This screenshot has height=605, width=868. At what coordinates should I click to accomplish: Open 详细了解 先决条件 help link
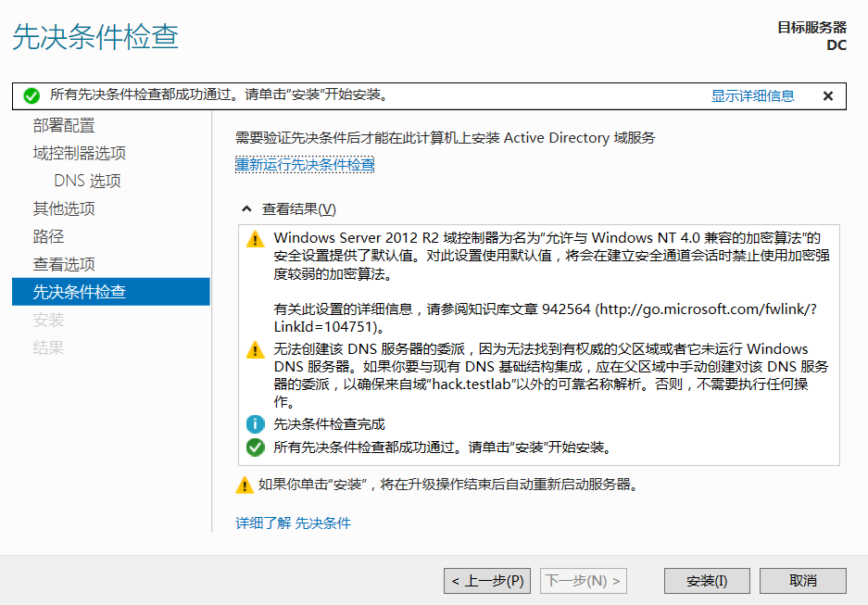293,523
